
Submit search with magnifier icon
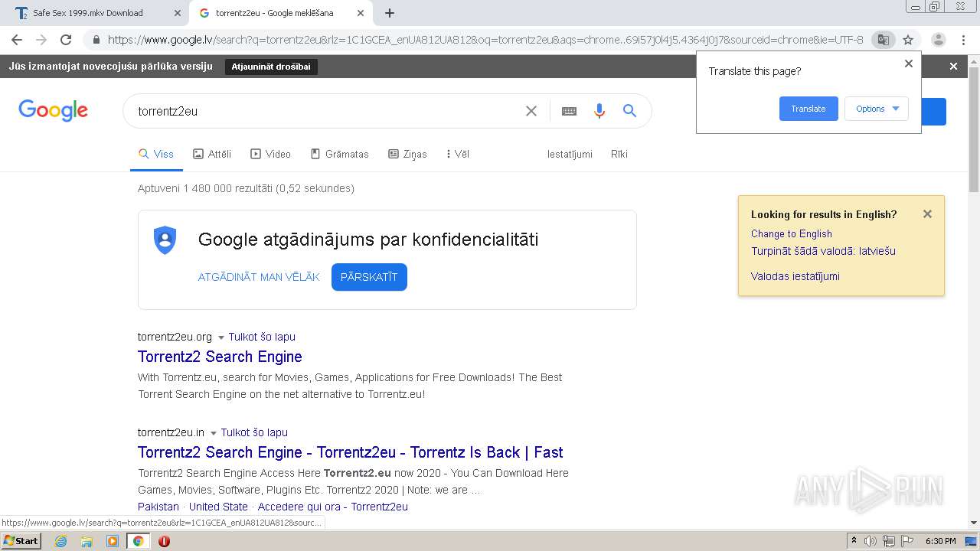tap(629, 111)
